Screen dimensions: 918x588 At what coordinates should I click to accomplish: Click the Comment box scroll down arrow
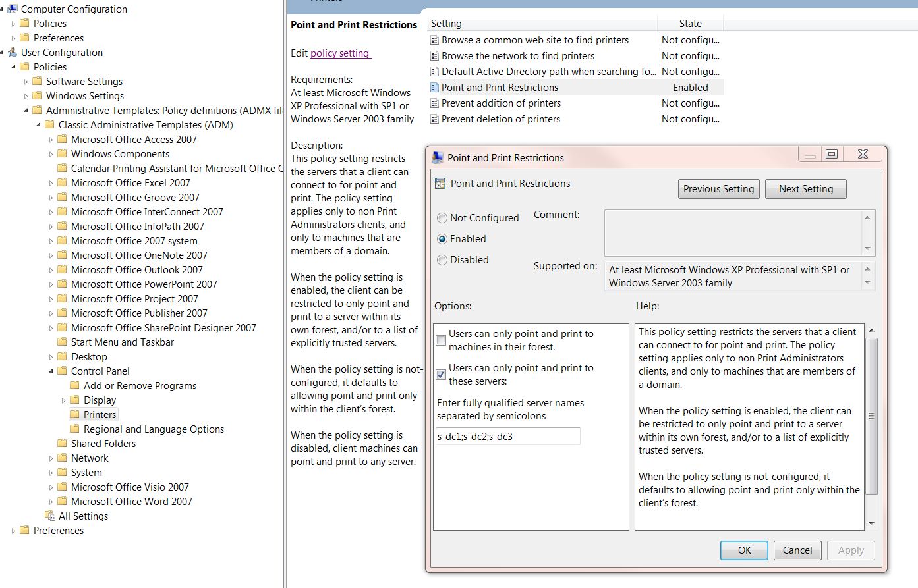[x=867, y=248]
